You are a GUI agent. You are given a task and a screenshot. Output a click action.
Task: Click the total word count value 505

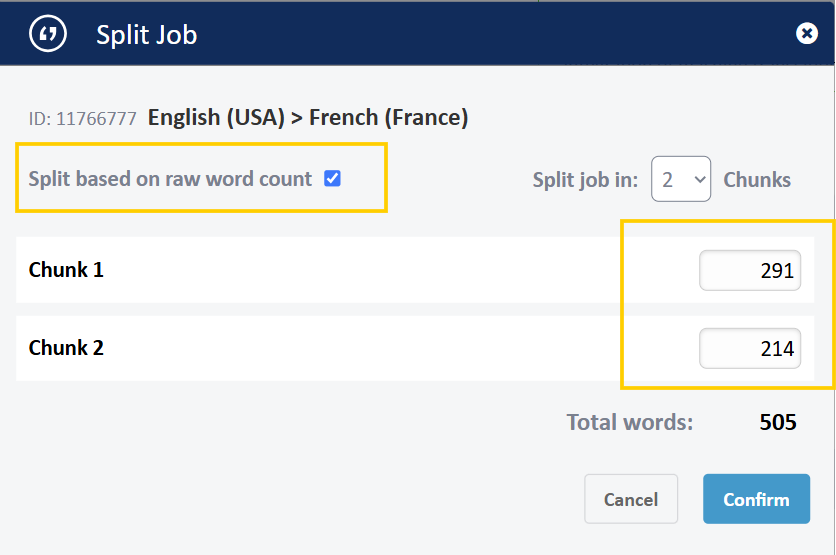point(778,422)
